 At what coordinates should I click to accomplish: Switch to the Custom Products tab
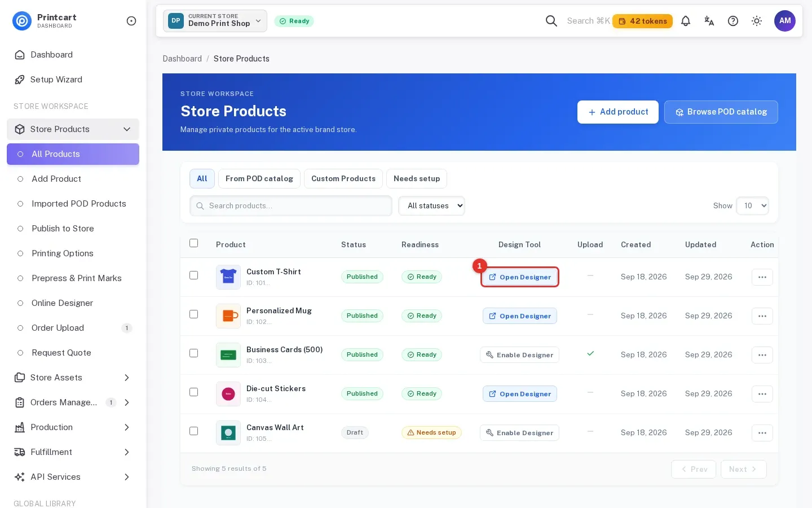pos(343,178)
